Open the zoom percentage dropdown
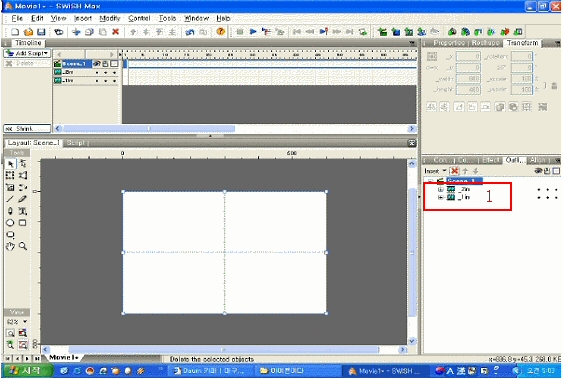The image size is (563, 379). (x=17, y=322)
